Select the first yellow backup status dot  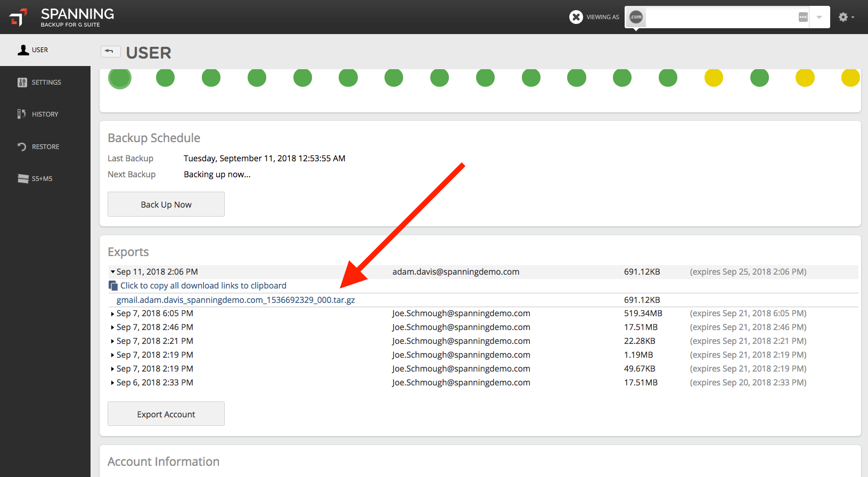pos(714,78)
